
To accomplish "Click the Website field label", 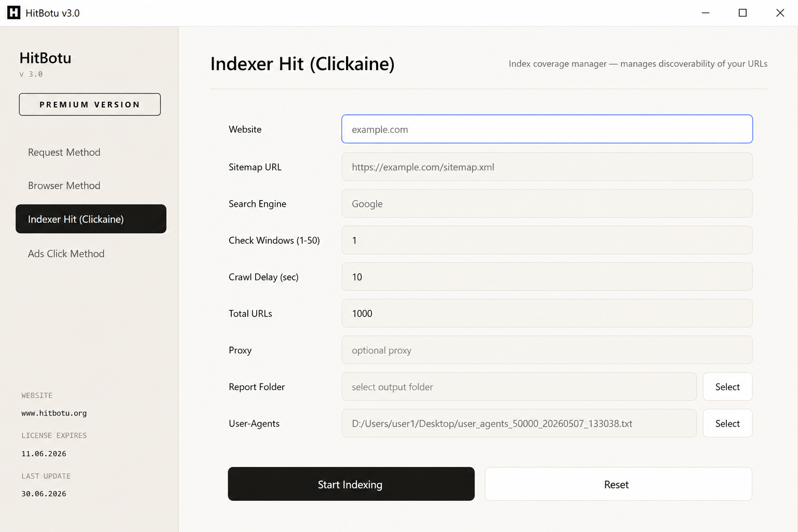I will (245, 129).
